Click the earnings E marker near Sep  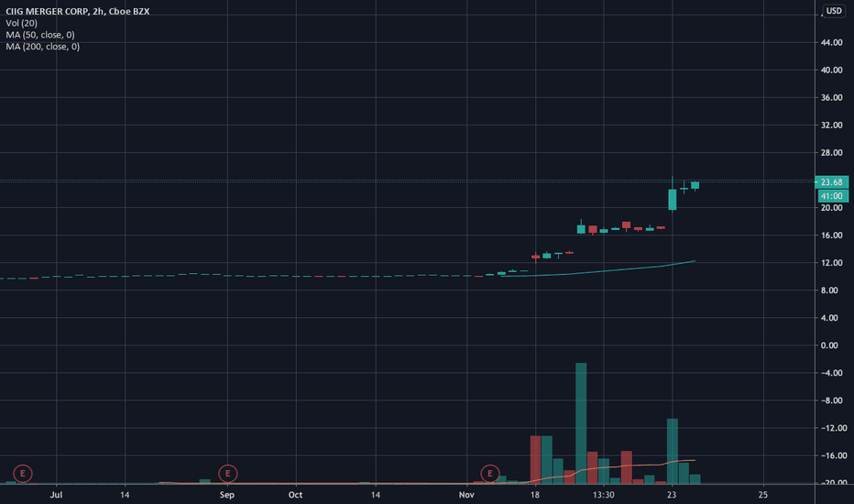point(227,474)
